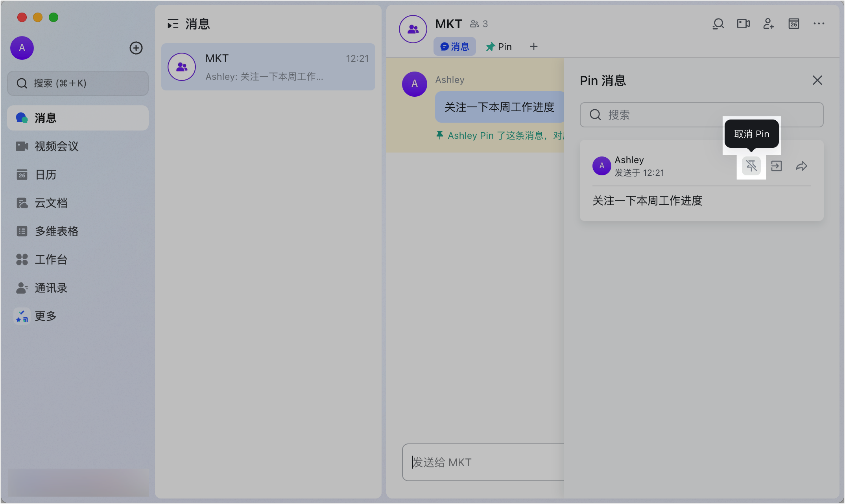The width and height of the screenshot is (845, 504).
Task: Open 通讯录 in the left navigation
Action: coord(78,288)
